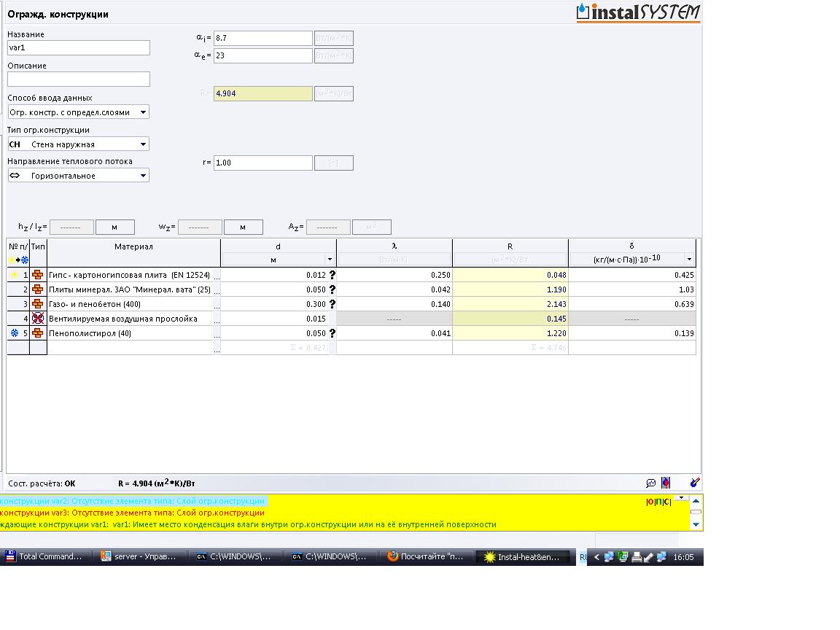
Task: Switch to Total Commander in taskbar
Action: click(45, 556)
